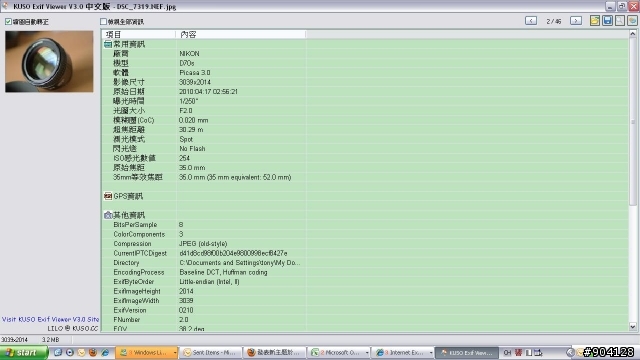640x360 pixels.
Task: Select the ExifImageWidth row
Action: click(365, 301)
